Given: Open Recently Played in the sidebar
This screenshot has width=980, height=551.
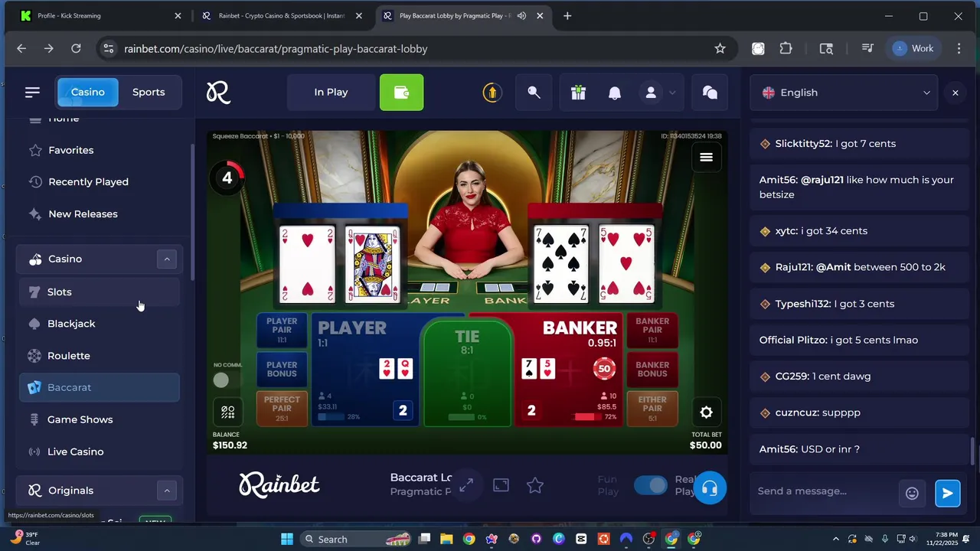Looking at the screenshot, I should click(100, 181).
